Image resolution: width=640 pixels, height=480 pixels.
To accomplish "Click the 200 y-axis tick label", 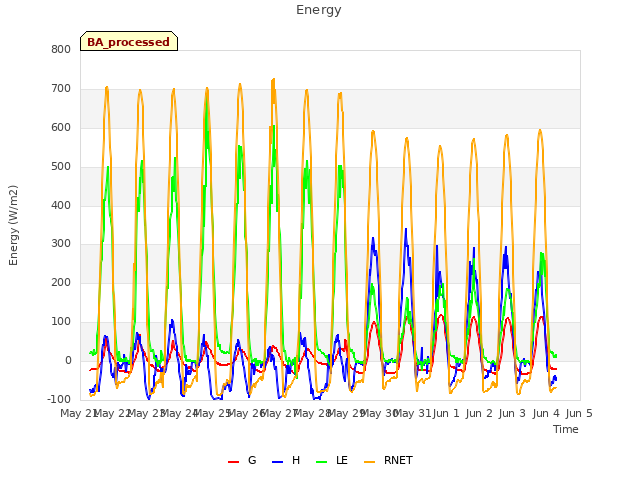I will pos(61,282).
